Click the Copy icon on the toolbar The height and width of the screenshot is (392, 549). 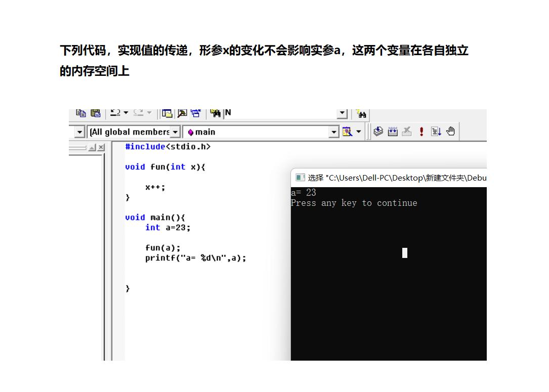81,113
